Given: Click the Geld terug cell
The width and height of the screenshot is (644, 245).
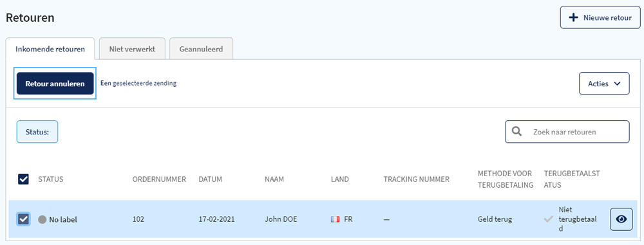Looking at the screenshot, I should click(x=495, y=219).
